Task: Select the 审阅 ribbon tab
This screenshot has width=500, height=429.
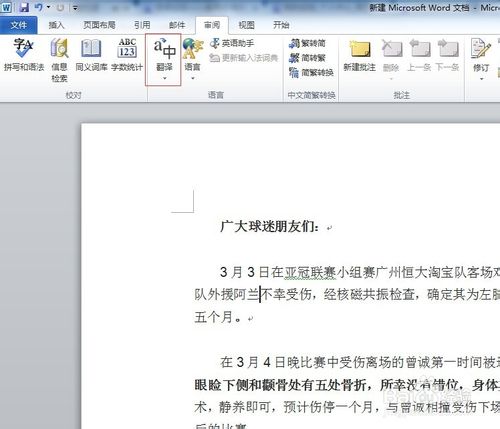Action: (212, 25)
